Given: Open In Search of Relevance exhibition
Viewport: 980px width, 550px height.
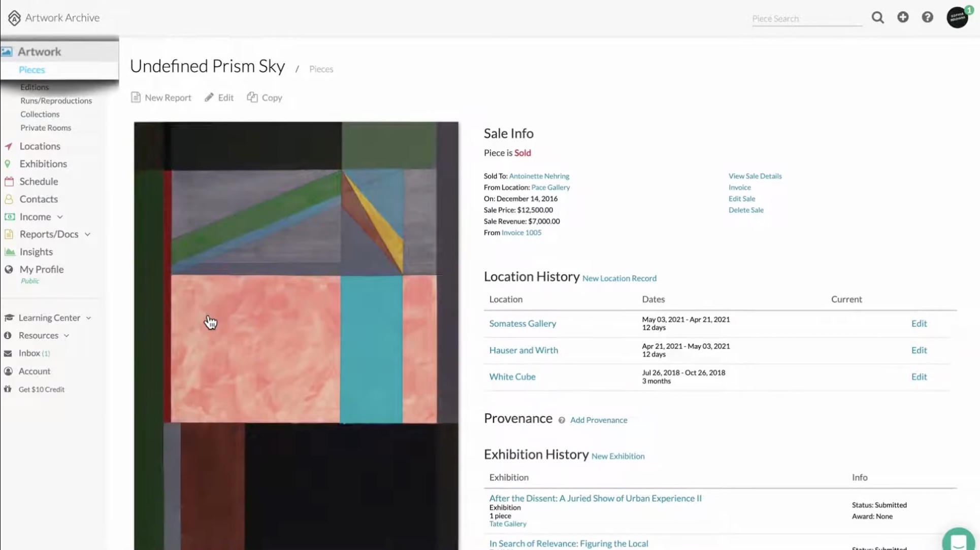Looking at the screenshot, I should tap(569, 543).
